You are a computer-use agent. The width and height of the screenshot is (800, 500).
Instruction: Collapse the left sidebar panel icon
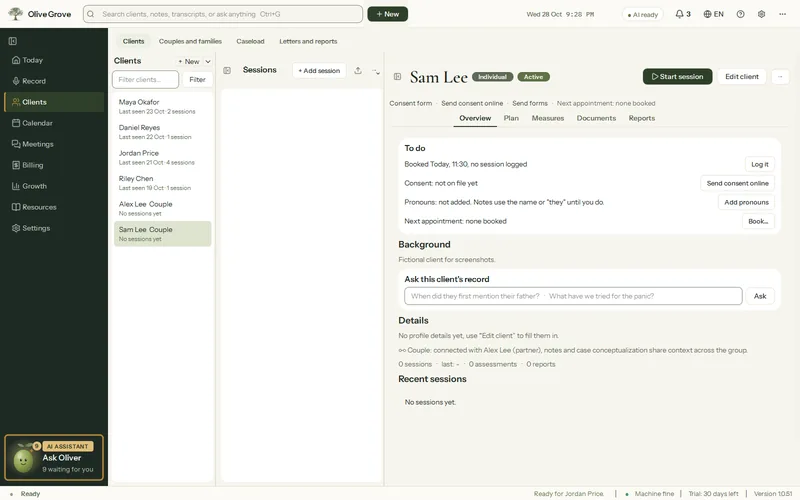click(13, 41)
